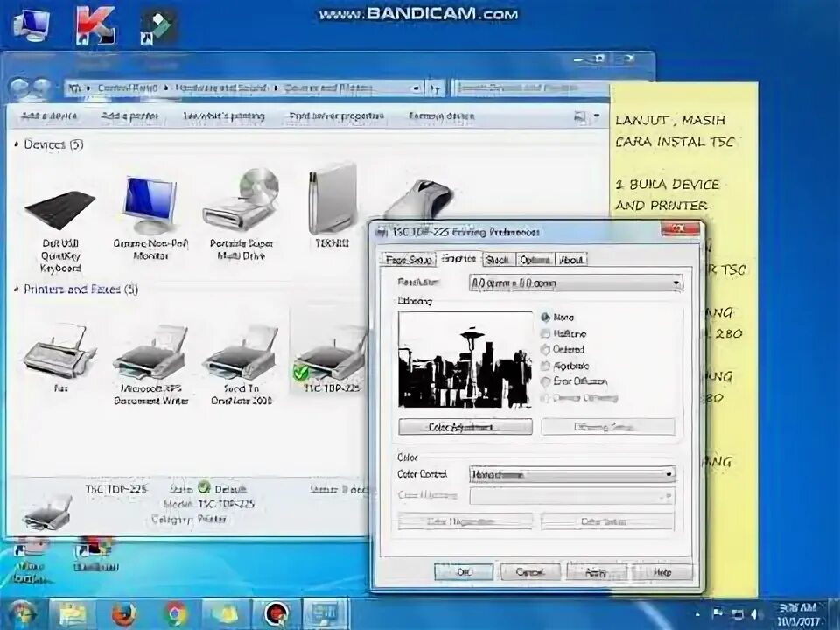The height and width of the screenshot is (630, 840).
Task: Click the taskbar clock and date
Action: tap(797, 615)
